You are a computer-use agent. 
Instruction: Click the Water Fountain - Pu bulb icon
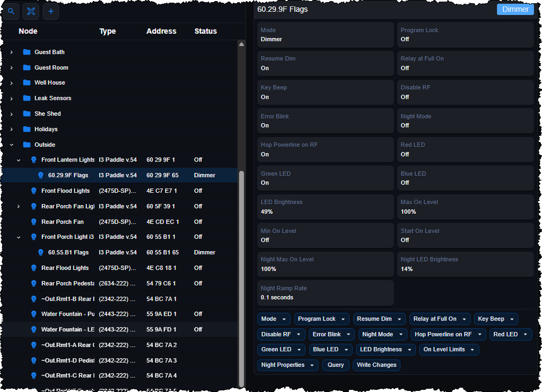click(34, 314)
